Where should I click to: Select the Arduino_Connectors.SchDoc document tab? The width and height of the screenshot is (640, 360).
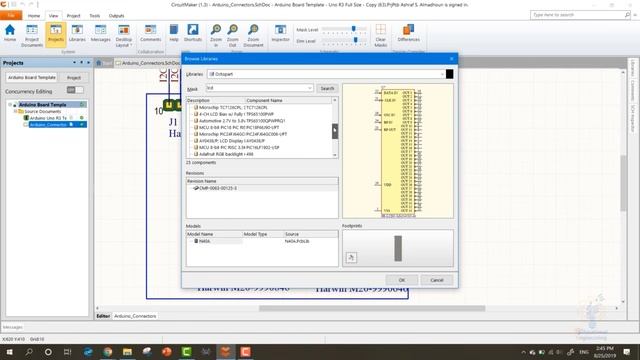pyautogui.click(x=148, y=63)
